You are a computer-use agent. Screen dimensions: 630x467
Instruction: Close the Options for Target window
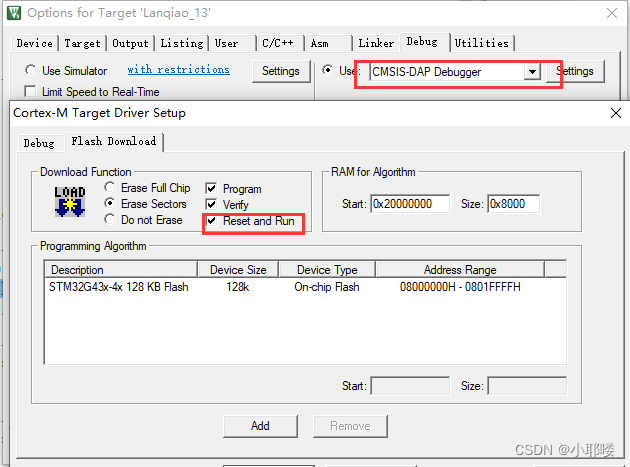(611, 13)
